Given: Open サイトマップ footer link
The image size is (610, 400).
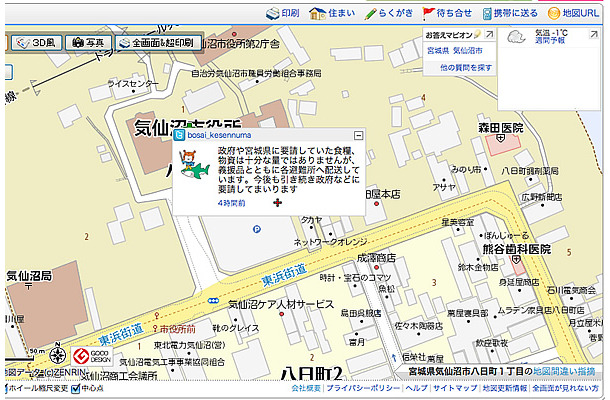Looking at the screenshot, I should 455,388.
